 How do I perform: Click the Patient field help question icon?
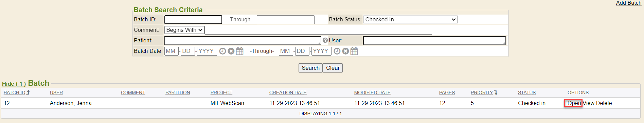tap(325, 40)
